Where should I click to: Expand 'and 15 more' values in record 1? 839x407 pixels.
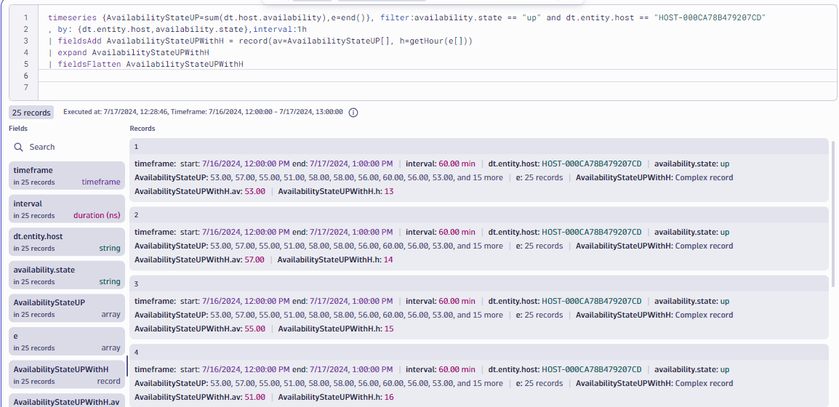coord(480,177)
